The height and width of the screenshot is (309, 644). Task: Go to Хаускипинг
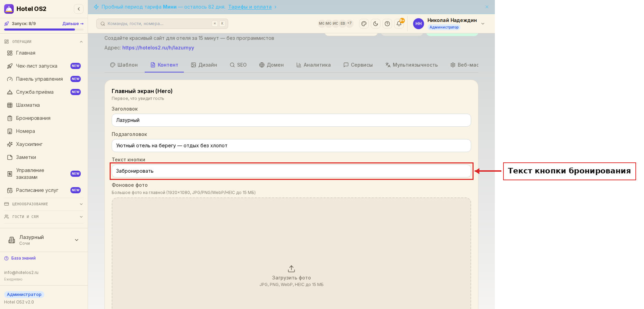(x=44, y=144)
